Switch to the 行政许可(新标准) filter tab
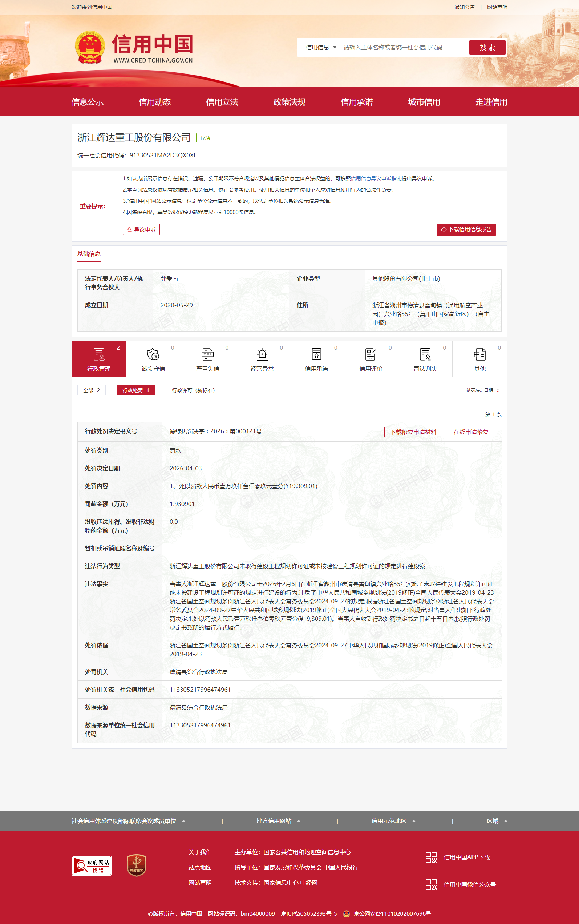Screen dimensions: 579x924 click(198, 390)
